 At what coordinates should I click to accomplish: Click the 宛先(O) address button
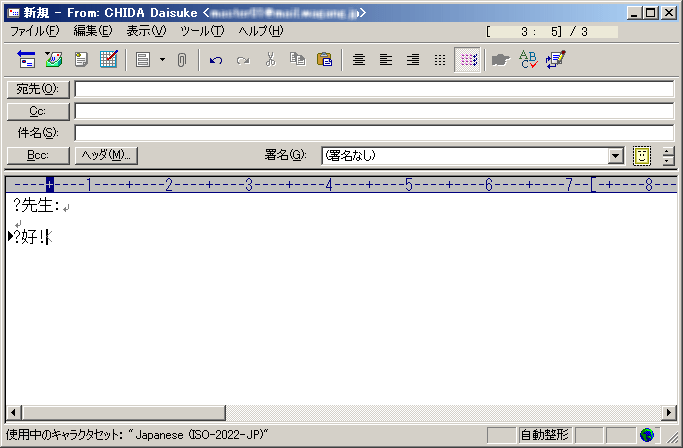(x=38, y=89)
